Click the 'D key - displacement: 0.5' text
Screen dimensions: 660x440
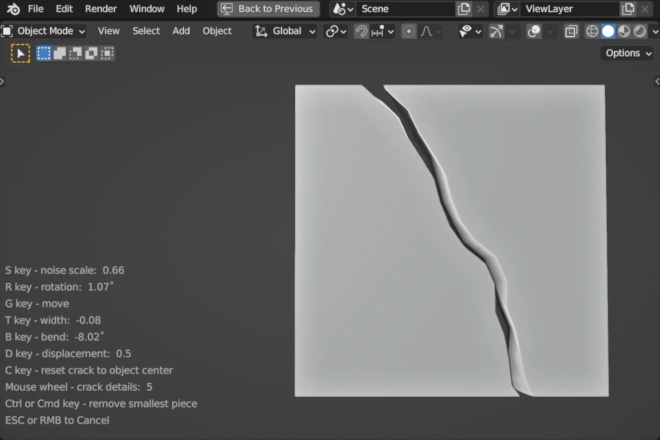click(68, 354)
